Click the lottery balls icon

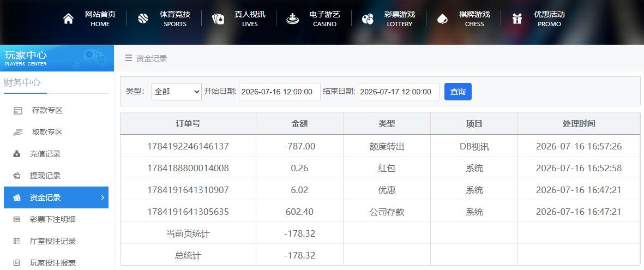pos(367,19)
